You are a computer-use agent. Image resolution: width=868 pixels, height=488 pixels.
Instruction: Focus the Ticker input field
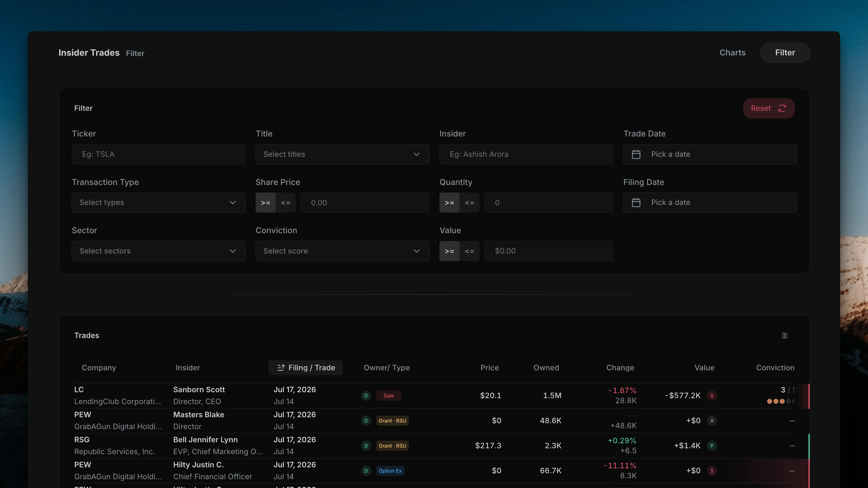(159, 154)
